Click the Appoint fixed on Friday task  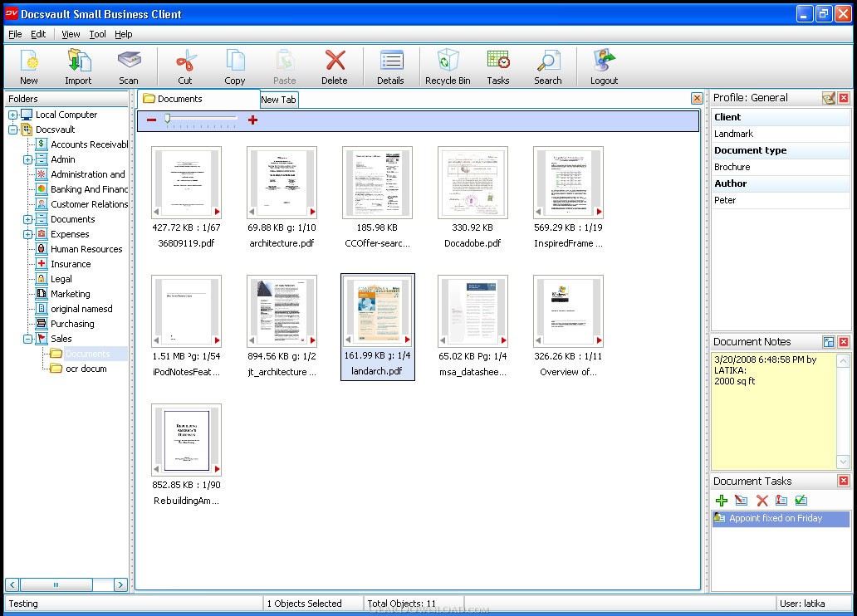click(781, 518)
